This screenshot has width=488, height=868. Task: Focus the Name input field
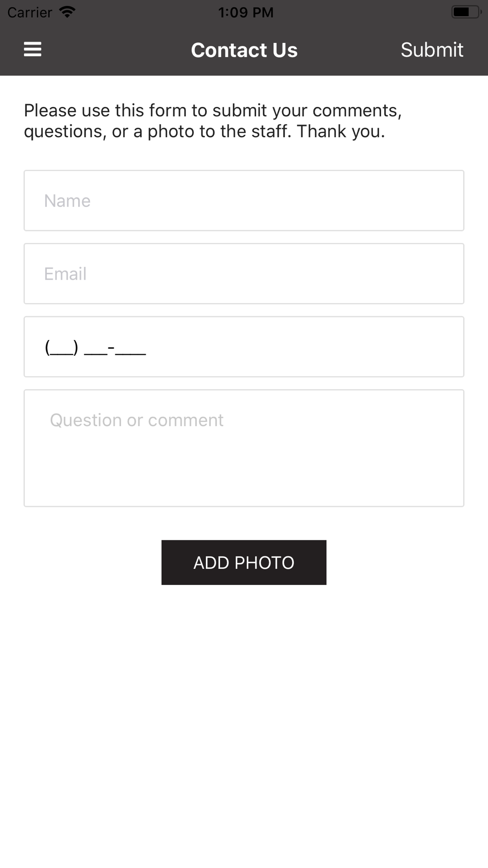pos(244,201)
